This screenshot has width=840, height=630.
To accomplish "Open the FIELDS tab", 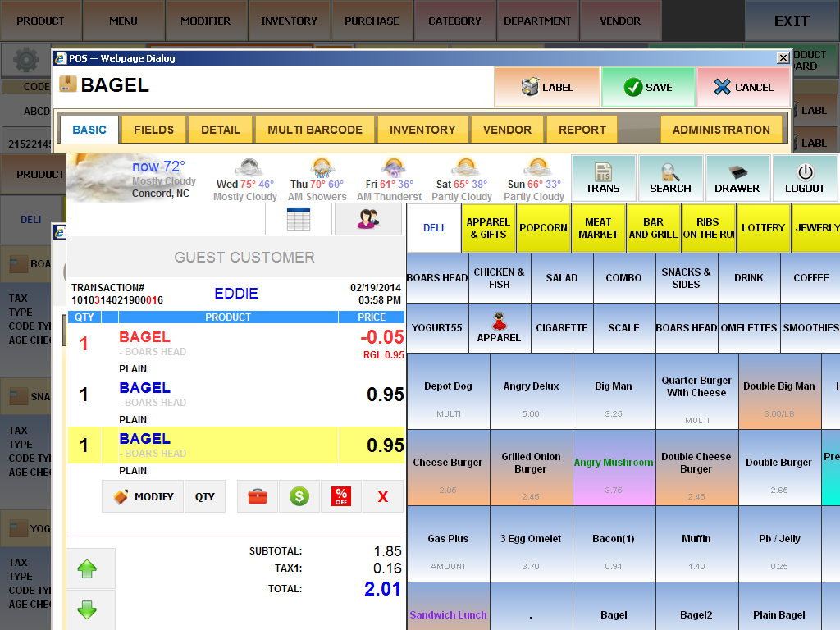I will (153, 130).
